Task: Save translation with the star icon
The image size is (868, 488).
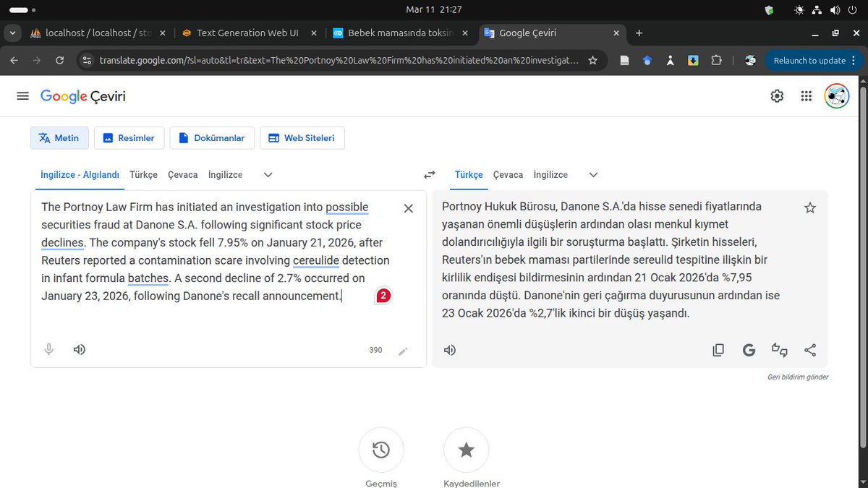Action: click(810, 208)
